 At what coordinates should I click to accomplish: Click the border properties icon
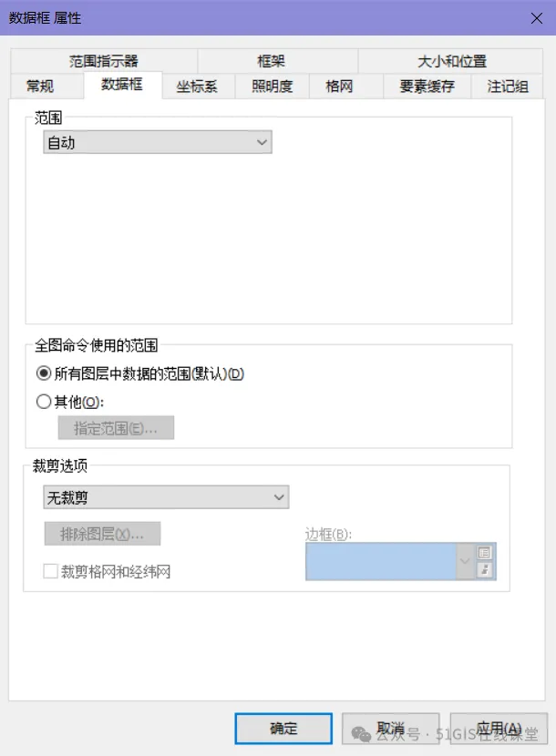coord(484,569)
